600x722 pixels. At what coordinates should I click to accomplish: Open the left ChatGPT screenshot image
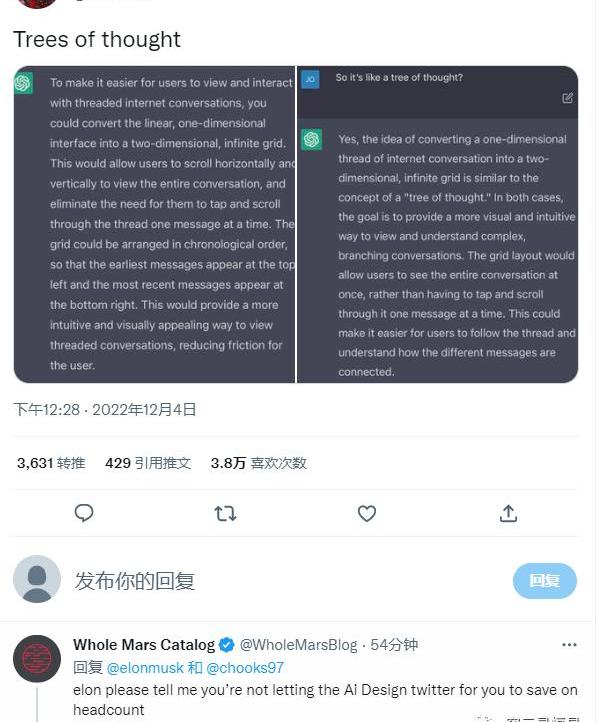[x=155, y=225]
